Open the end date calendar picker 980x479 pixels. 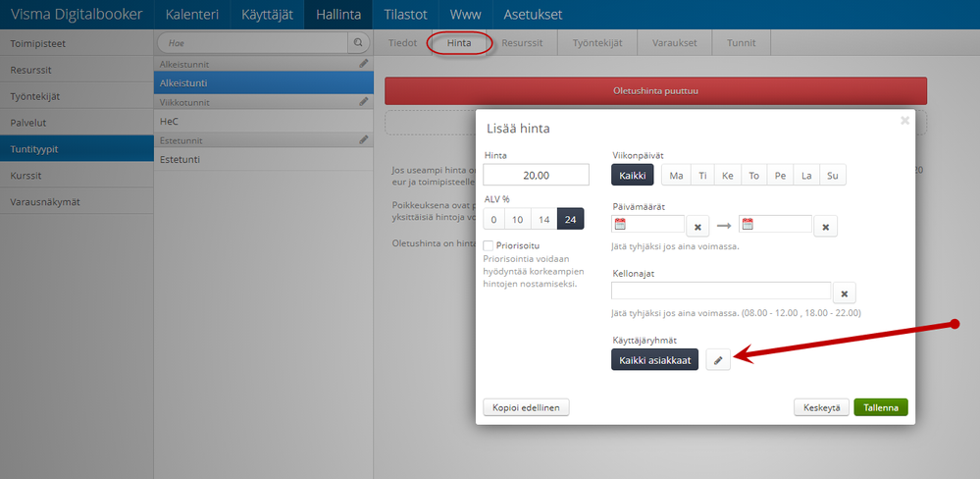click(x=748, y=224)
